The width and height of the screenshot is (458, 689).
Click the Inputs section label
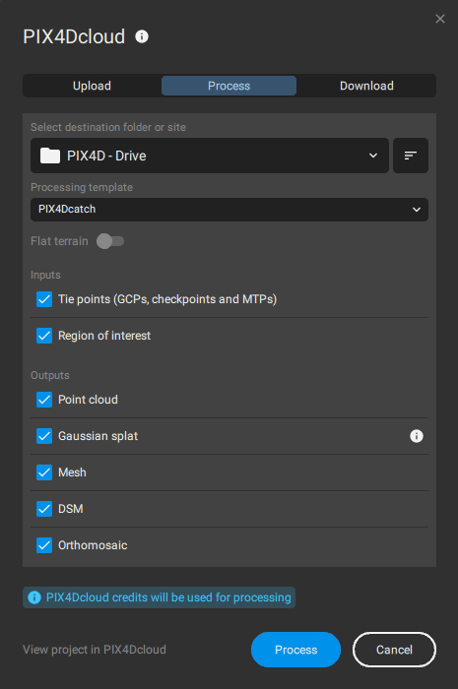(x=46, y=275)
